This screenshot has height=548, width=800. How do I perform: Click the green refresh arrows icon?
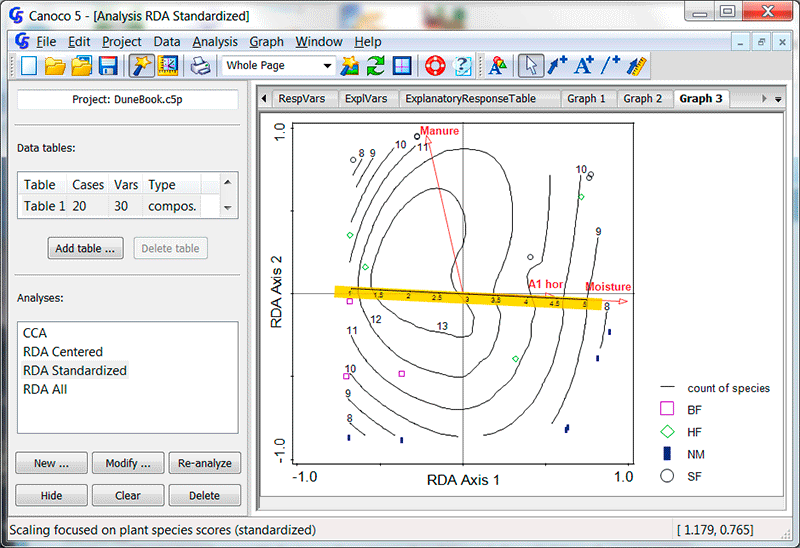[x=375, y=66]
